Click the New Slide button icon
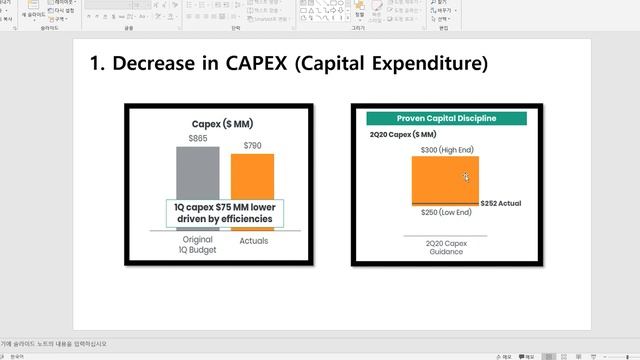The image size is (640, 360). point(33,4)
